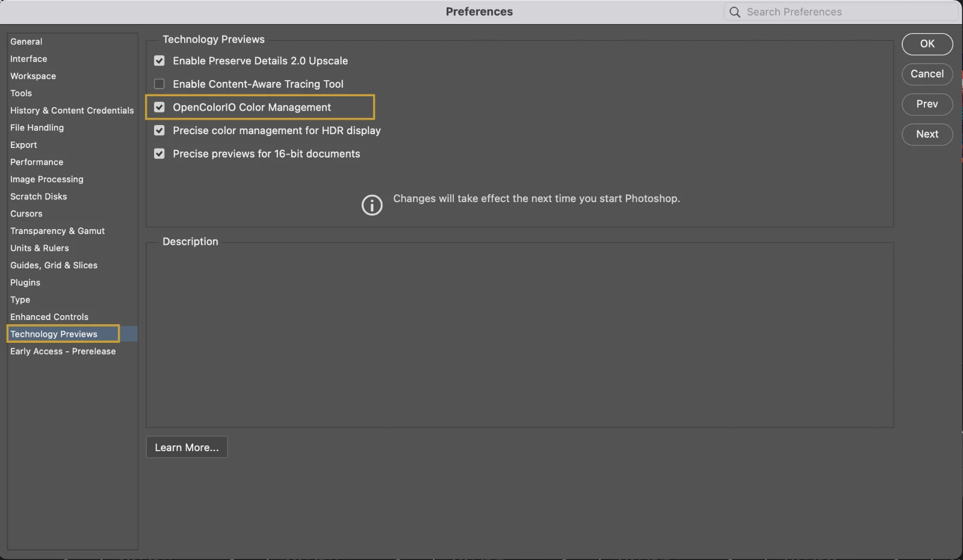The height and width of the screenshot is (560, 963).
Task: Open Plugins preferences
Action: tap(25, 283)
